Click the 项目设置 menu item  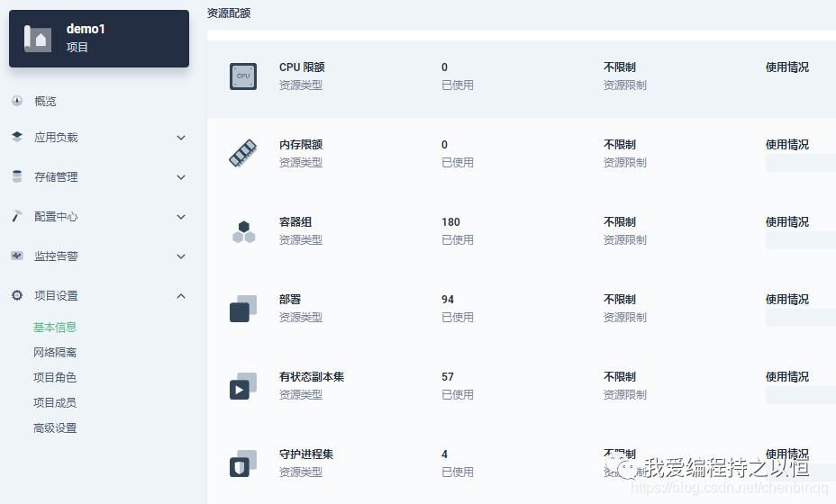(56, 296)
